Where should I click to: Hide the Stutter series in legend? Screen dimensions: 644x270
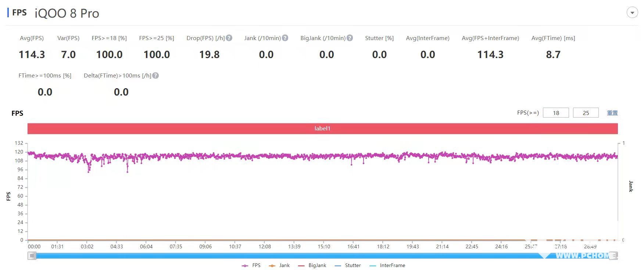[348, 265]
